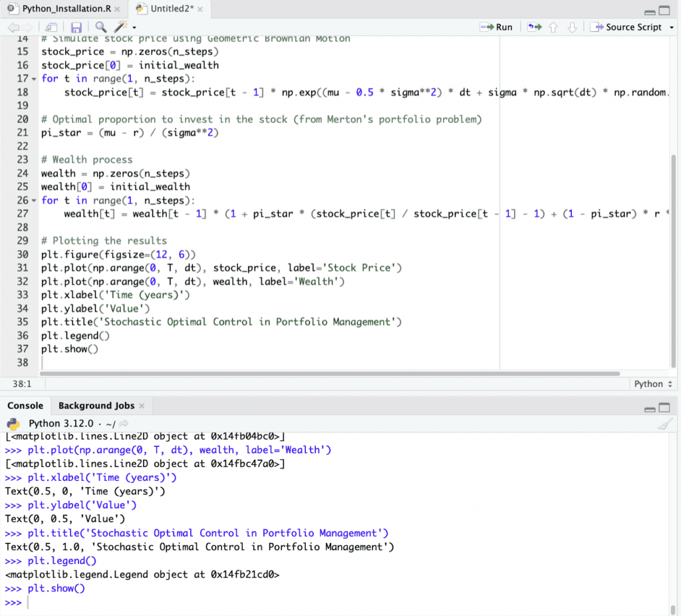Go to next section with down arrow
The width and height of the screenshot is (681, 616).
pyautogui.click(x=572, y=27)
